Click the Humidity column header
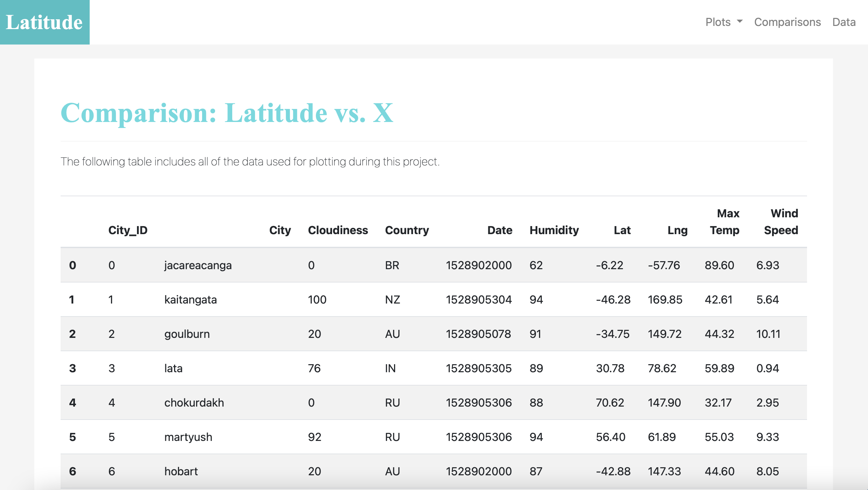868x490 pixels. point(554,230)
